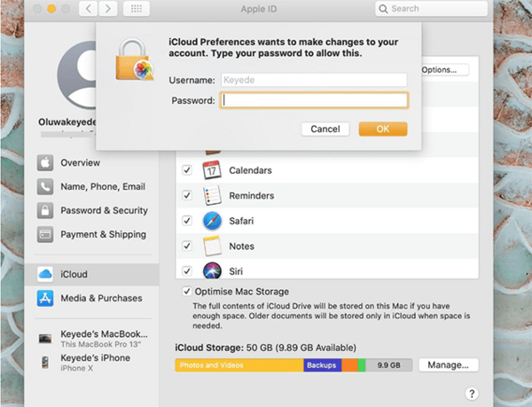Open Name, Phone, Email section
532x407 pixels.
point(91,186)
